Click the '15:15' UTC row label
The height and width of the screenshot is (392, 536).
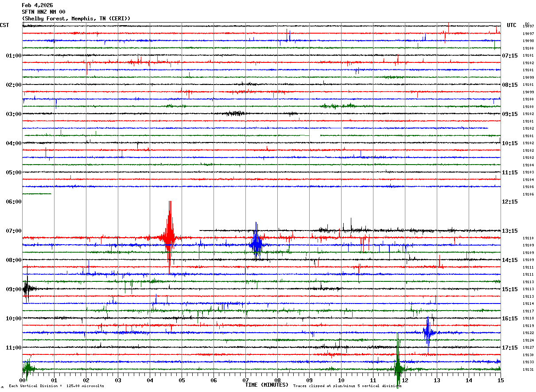pos(509,289)
